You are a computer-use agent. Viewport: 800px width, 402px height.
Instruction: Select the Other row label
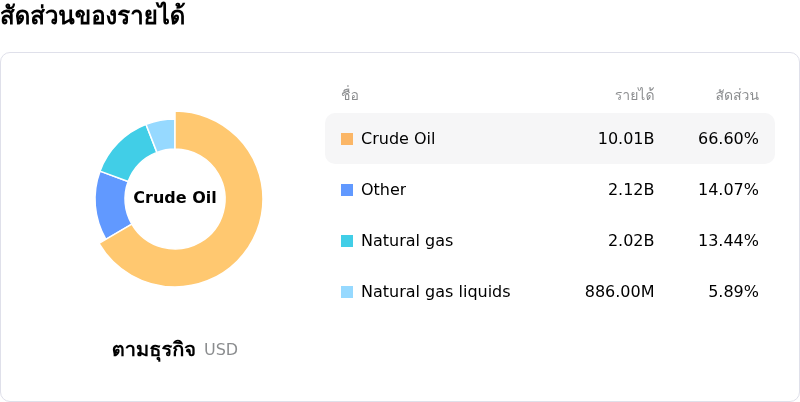[x=383, y=190]
